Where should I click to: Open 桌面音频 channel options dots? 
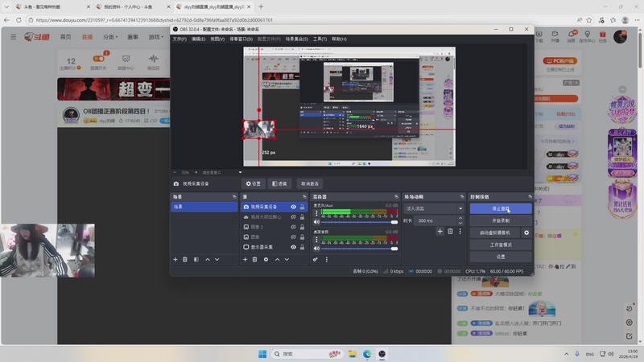tap(316, 240)
